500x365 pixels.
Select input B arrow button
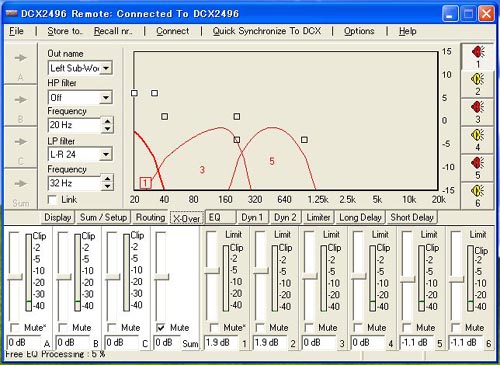coord(21,105)
